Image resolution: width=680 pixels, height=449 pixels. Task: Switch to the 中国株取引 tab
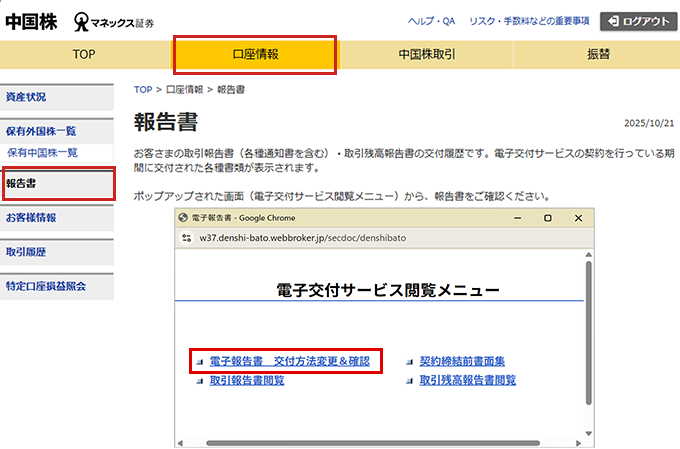pyautogui.click(x=427, y=55)
